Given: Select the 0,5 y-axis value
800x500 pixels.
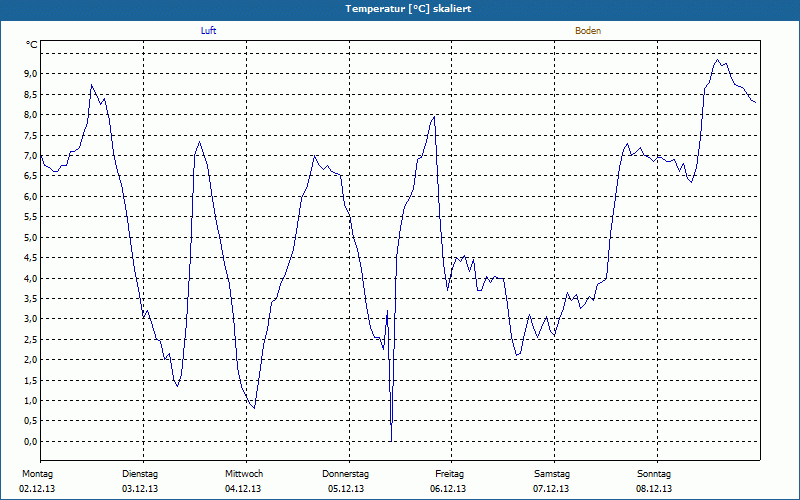Looking at the screenshot, I should pos(31,421).
